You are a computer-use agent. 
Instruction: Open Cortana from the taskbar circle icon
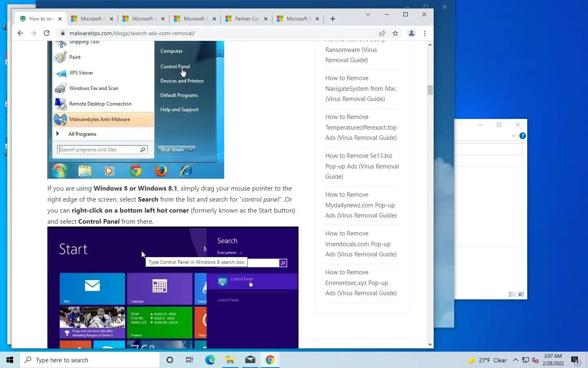(170, 360)
